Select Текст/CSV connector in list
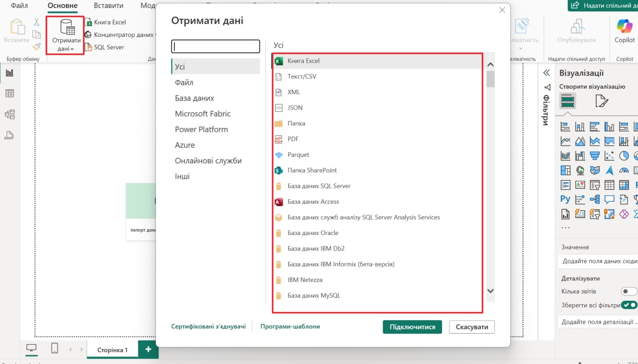Screen dimensions: 638x364 [378, 76]
